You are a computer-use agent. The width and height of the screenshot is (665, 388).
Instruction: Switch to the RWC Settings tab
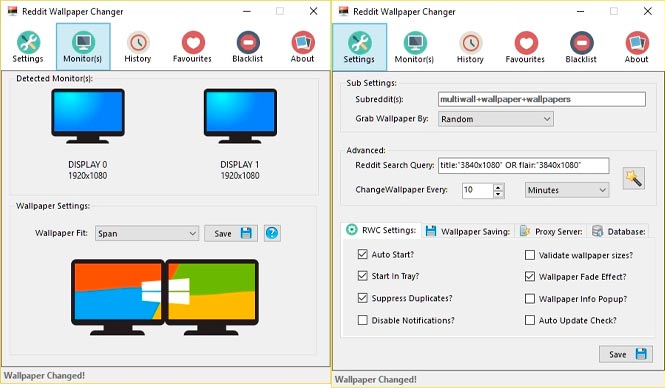pos(381,230)
